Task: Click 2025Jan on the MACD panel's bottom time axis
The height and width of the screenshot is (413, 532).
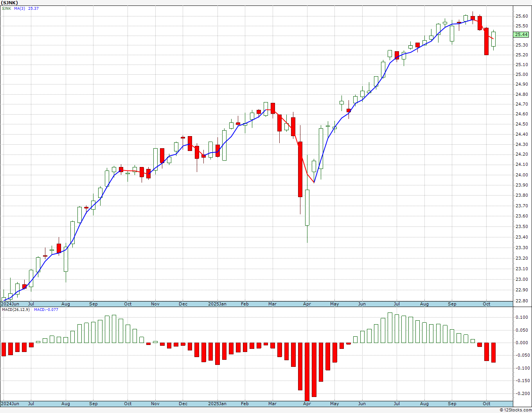Action: [x=217, y=404]
